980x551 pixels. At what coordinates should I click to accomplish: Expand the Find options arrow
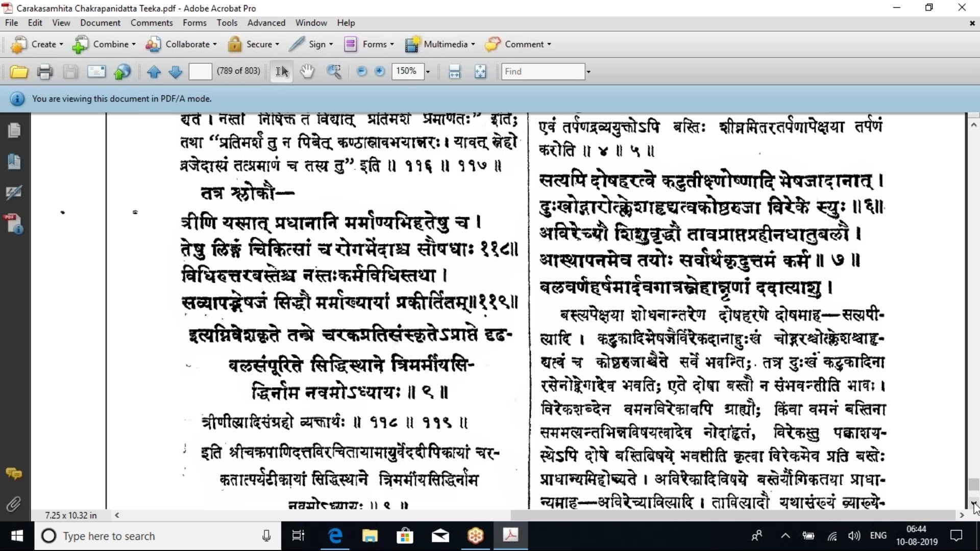[x=589, y=71]
